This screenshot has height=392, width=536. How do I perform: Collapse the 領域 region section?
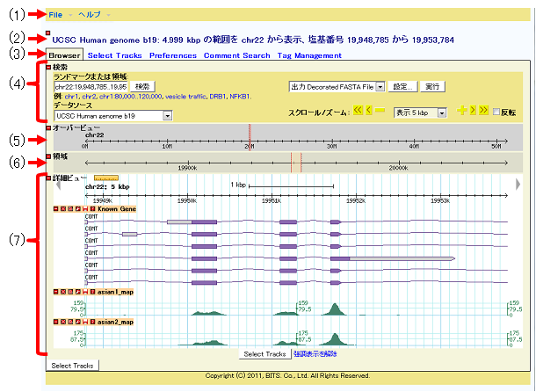click(x=48, y=156)
